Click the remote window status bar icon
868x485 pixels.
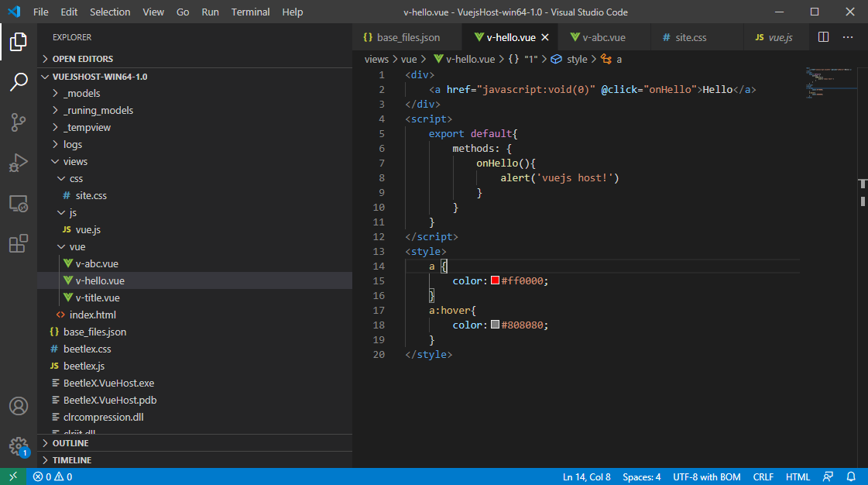(x=13, y=476)
